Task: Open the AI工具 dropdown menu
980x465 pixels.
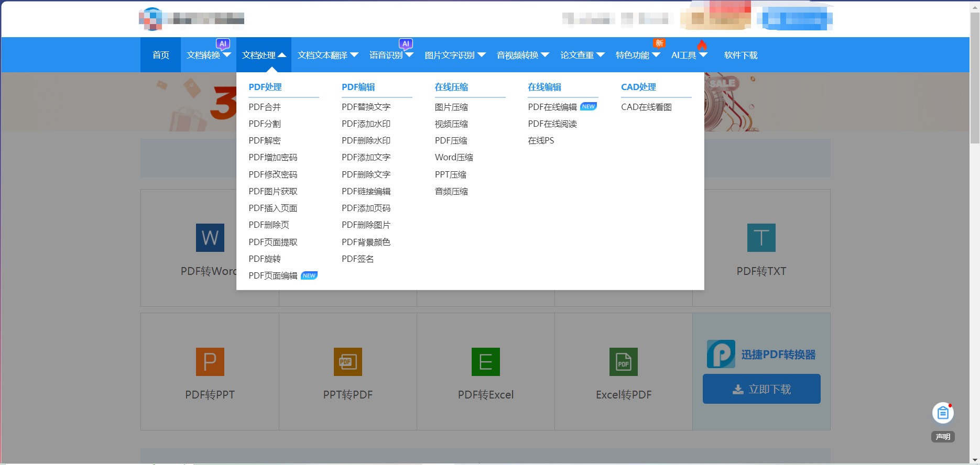Action: click(x=689, y=55)
